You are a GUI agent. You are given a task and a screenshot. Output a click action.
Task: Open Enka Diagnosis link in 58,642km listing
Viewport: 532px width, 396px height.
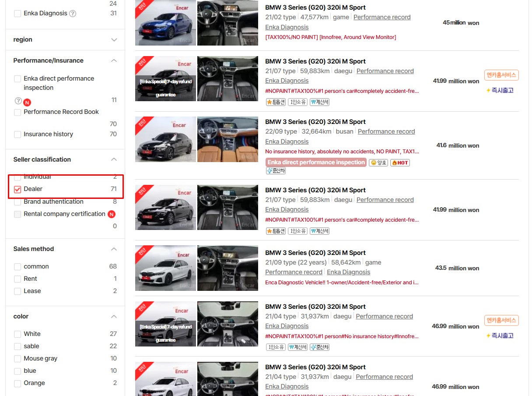(349, 272)
